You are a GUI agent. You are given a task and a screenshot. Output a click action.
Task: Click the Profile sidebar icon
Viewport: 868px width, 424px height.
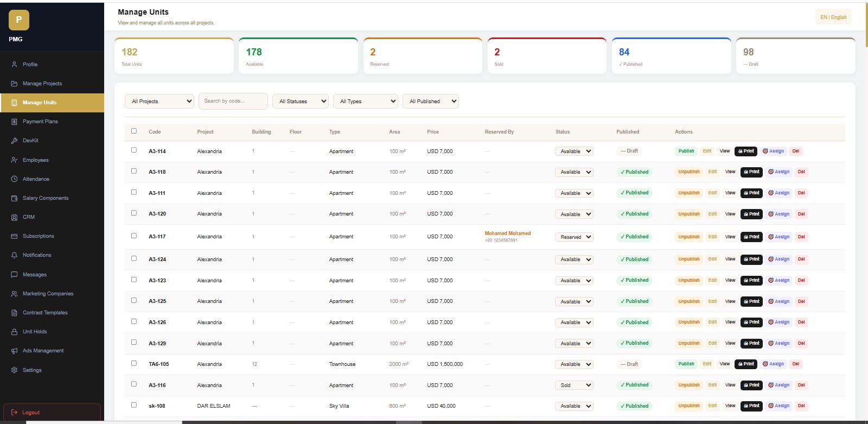coord(14,64)
